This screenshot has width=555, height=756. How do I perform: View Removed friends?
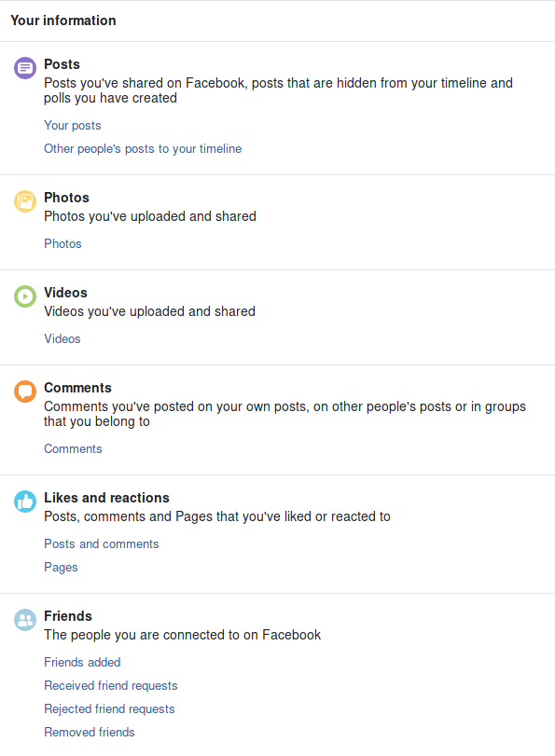click(x=90, y=732)
